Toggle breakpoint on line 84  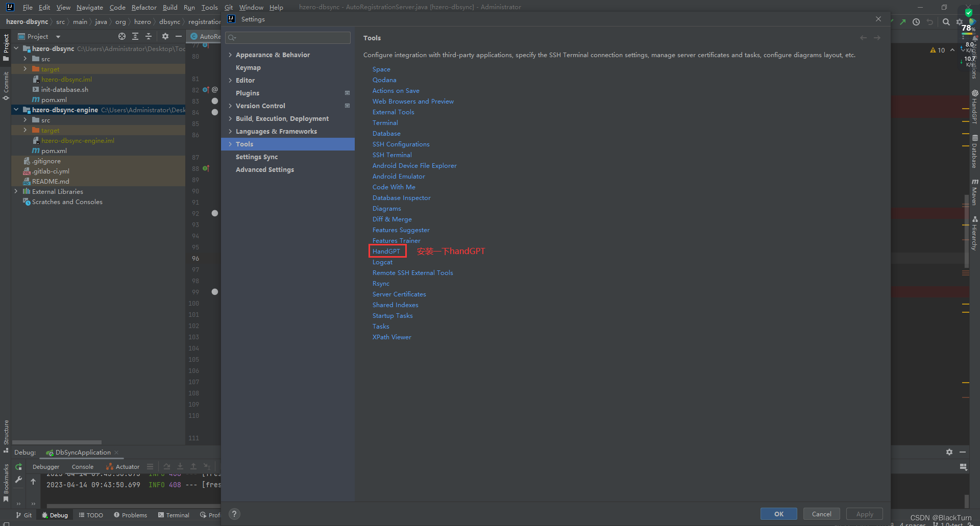(x=215, y=112)
